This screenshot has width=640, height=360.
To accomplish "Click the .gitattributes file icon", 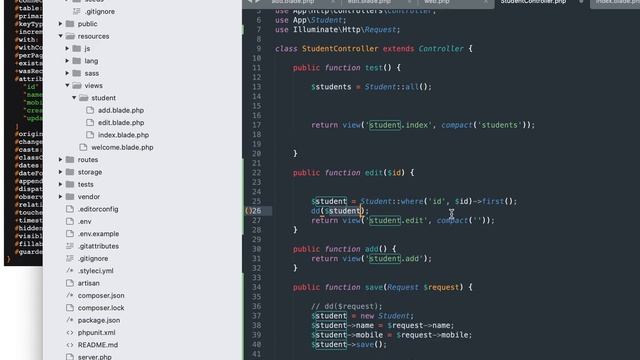I will pos(70,246).
